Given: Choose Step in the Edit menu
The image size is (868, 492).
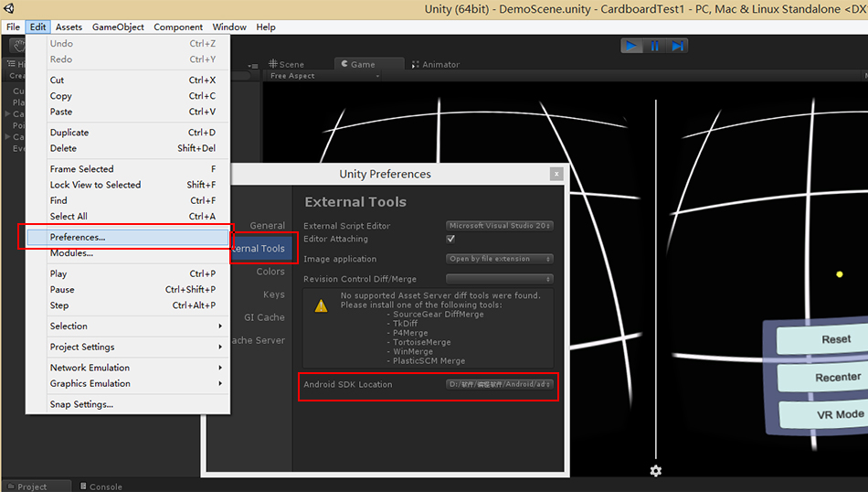Looking at the screenshot, I should 128,305.
